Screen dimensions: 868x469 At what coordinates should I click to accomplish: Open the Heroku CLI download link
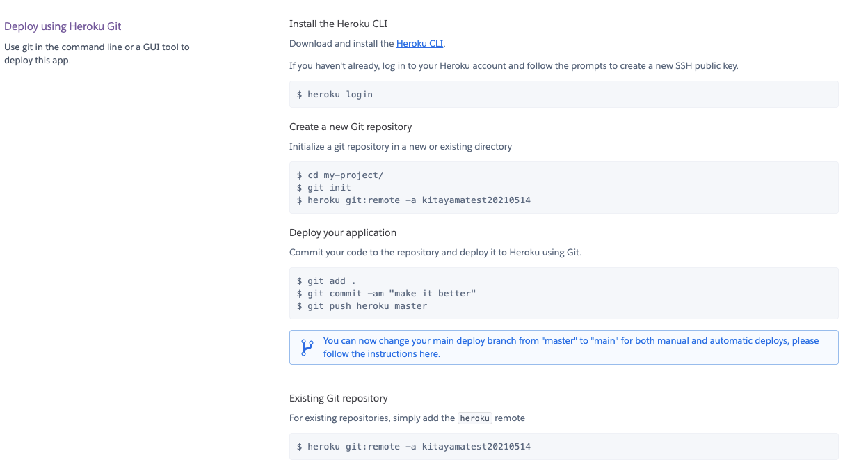pos(419,43)
